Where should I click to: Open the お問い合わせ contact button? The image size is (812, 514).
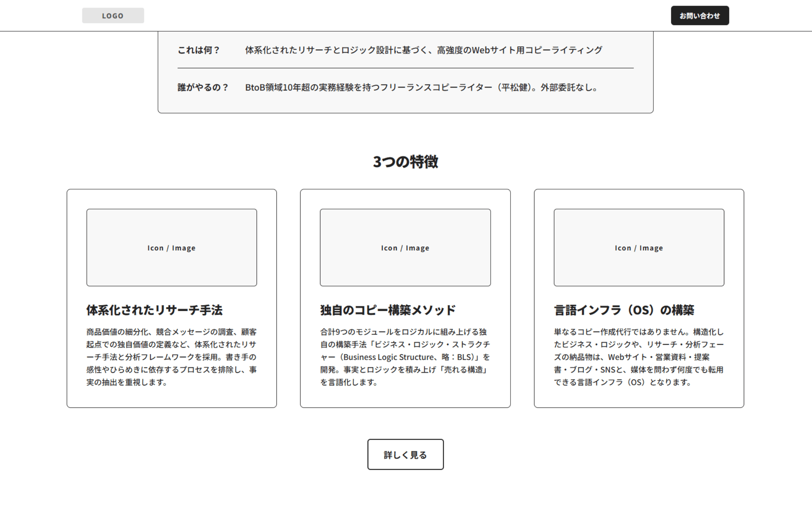point(700,15)
